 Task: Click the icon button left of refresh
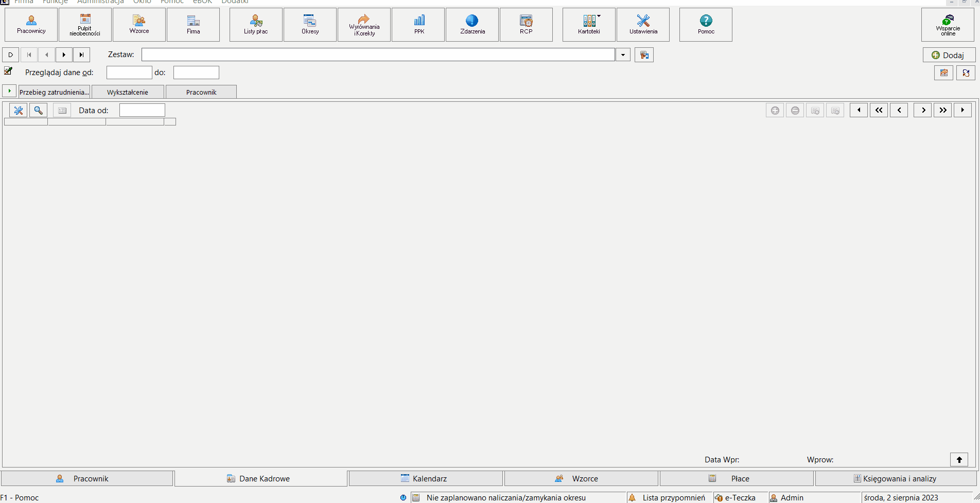point(943,73)
